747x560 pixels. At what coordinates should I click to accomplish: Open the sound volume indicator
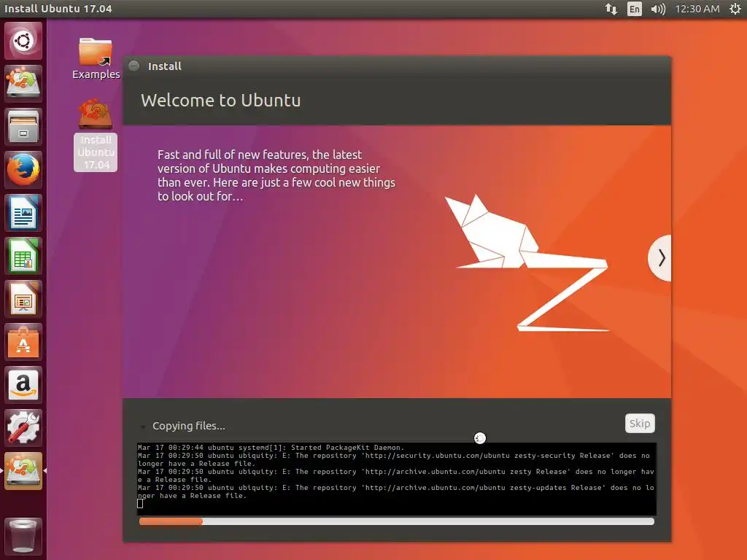(x=658, y=9)
